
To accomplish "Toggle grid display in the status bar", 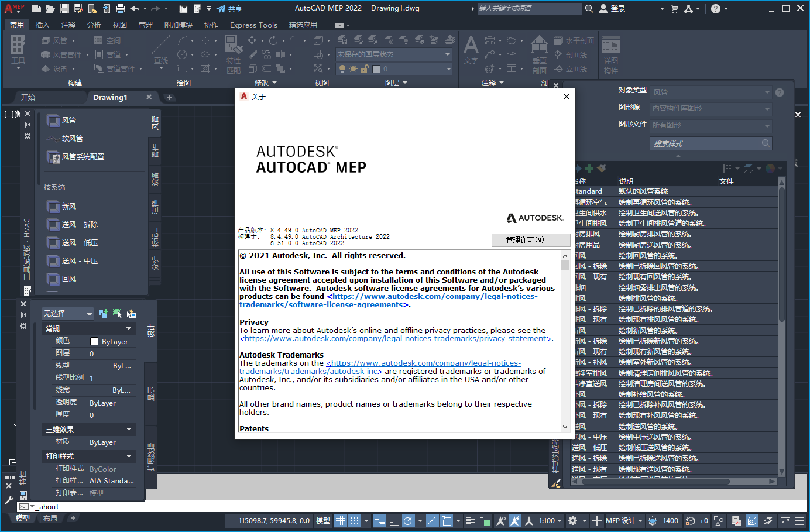I will click(x=340, y=520).
